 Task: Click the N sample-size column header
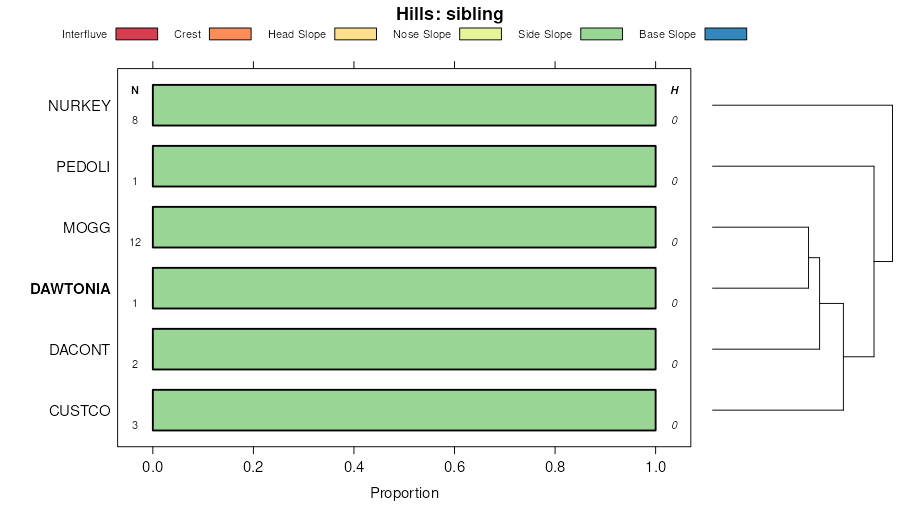[135, 91]
